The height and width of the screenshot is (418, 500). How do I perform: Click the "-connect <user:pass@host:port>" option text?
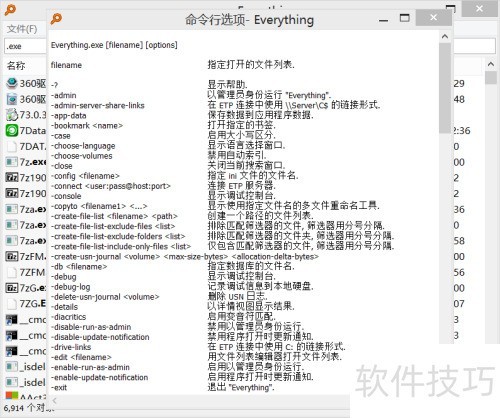click(x=111, y=186)
